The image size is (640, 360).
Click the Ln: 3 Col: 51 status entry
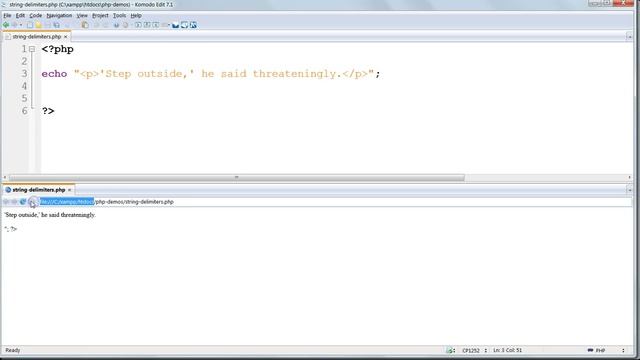[507, 350]
